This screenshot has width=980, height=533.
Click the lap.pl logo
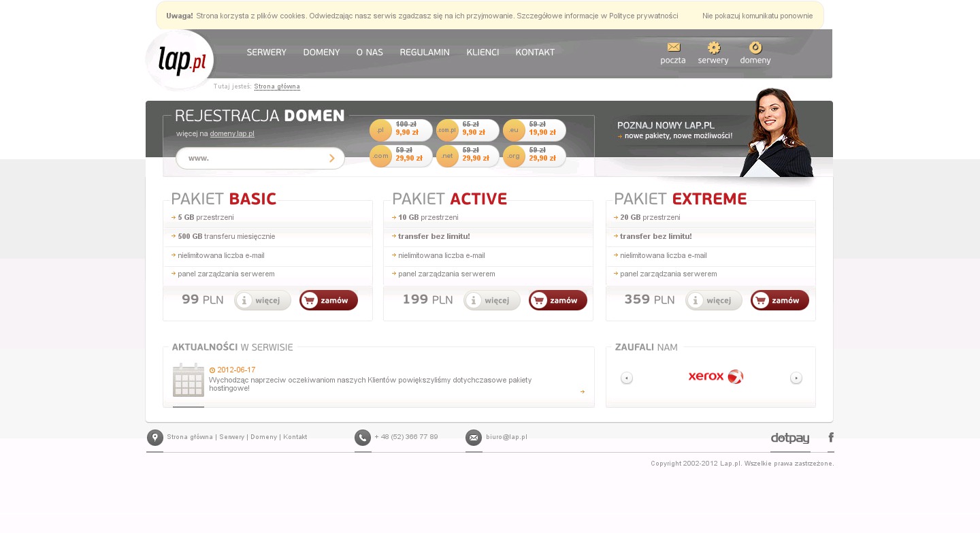pos(180,60)
